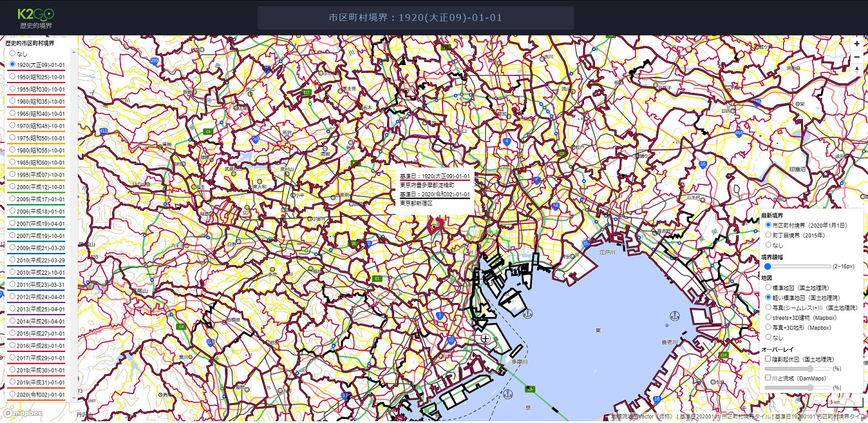Select 標準地図（国土地理院）base map
This screenshot has width=868, height=423.
click(x=768, y=287)
